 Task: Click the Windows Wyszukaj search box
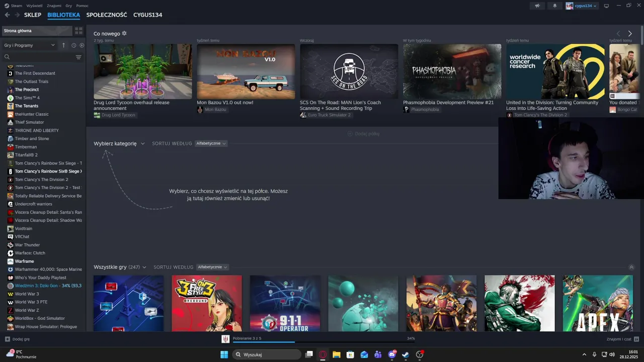(x=266, y=354)
